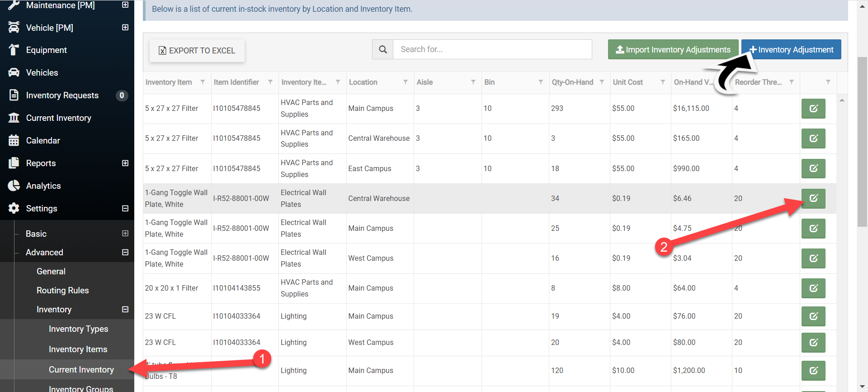The image size is (868, 392).
Task: Click edit icon for 20 x 20 x 1 Filter
Action: pos(813,288)
